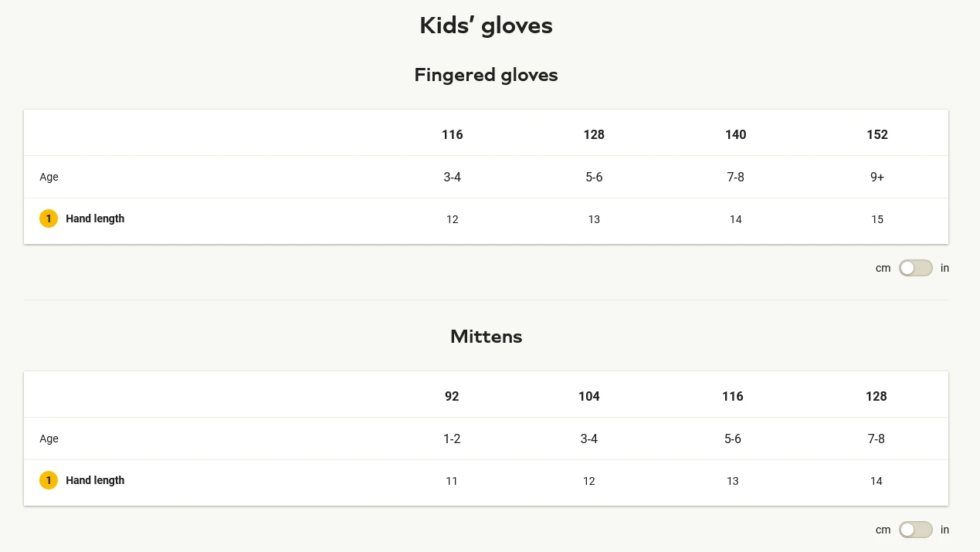Image resolution: width=980 pixels, height=552 pixels.
Task: Click the Fingered gloves section heading
Action: pyautogui.click(x=486, y=75)
